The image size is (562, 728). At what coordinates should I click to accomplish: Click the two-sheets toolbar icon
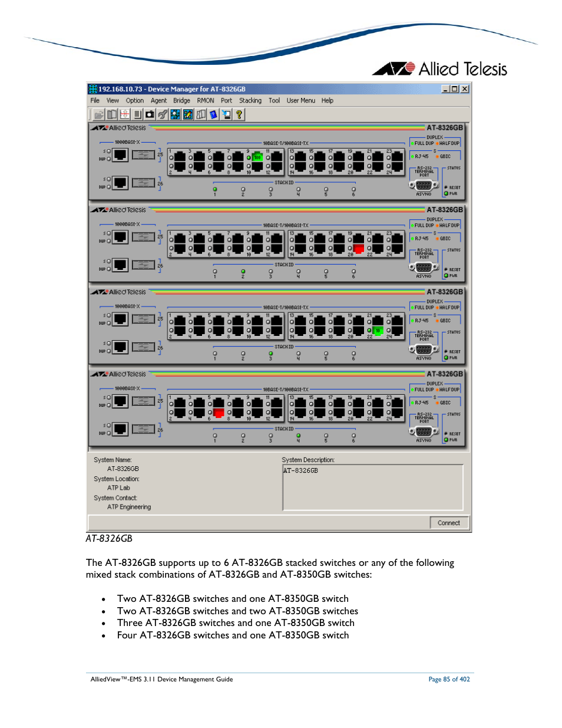coord(201,114)
